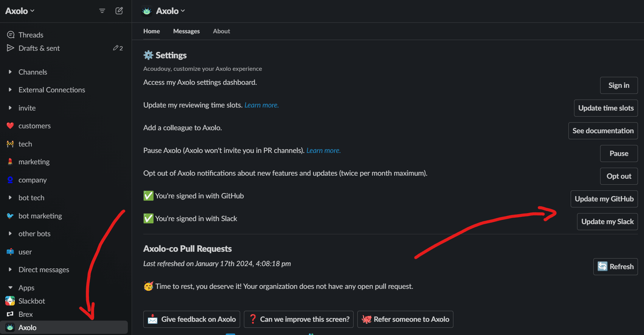
Task: Click the Pause Axolo button
Action: [619, 153]
